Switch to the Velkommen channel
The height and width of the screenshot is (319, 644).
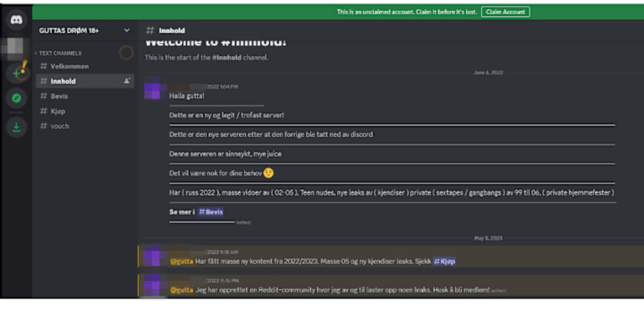70,66
